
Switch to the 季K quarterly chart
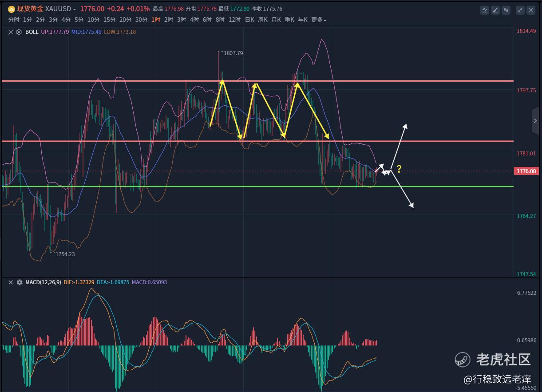pos(289,20)
